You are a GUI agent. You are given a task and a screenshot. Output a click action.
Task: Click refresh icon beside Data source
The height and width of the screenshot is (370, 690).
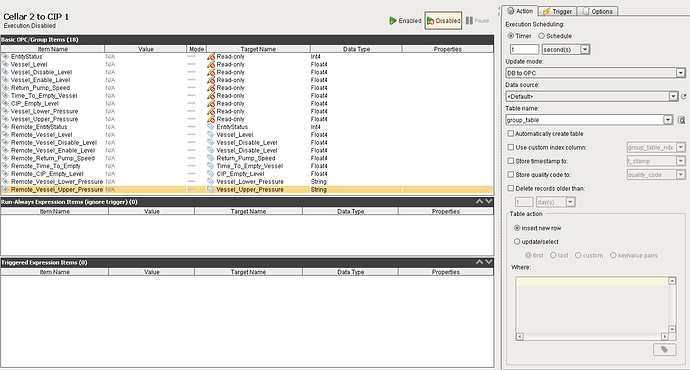coord(684,96)
